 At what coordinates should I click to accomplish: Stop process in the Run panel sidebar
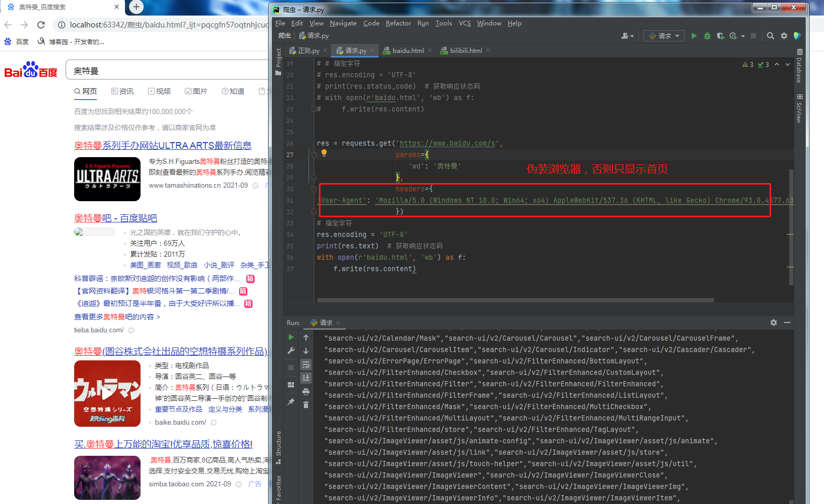tap(291, 368)
